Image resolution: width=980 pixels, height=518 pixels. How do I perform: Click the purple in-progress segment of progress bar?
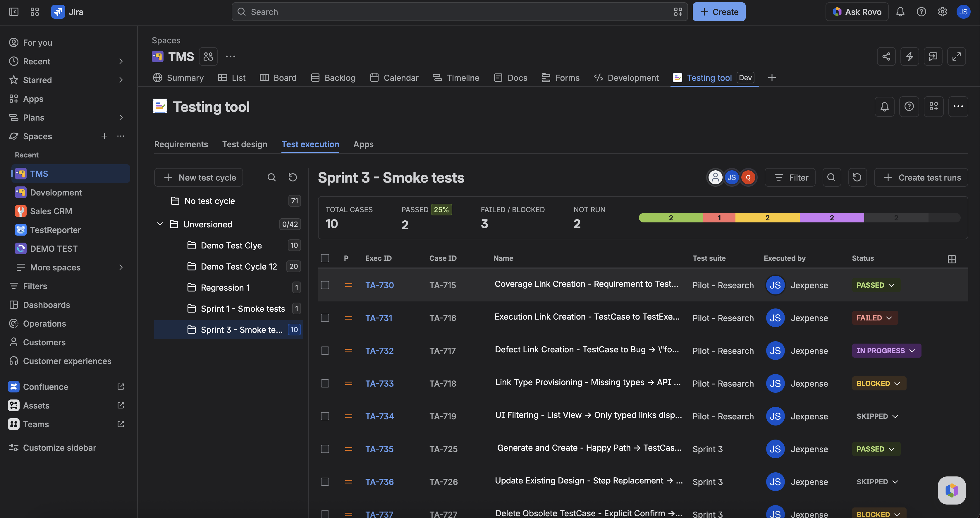pos(832,218)
